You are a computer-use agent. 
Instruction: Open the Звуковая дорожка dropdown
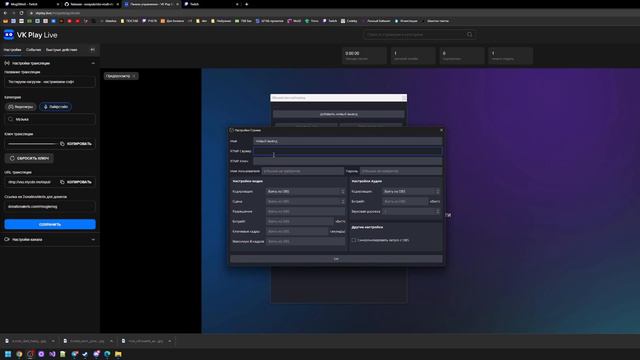pyautogui.click(x=411, y=211)
